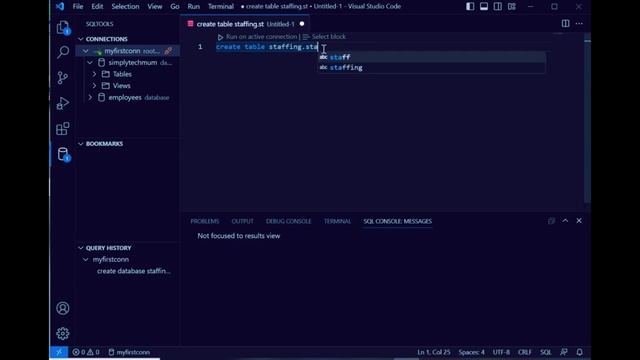Screen dimensions: 640x360
Task: Switch to the TERMINAL panel tab
Action: [338, 221]
